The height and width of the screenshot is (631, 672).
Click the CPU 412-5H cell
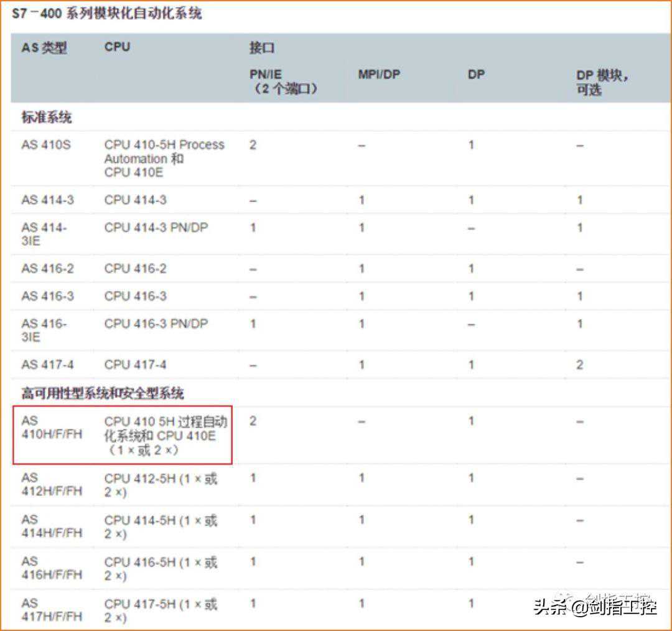click(161, 485)
